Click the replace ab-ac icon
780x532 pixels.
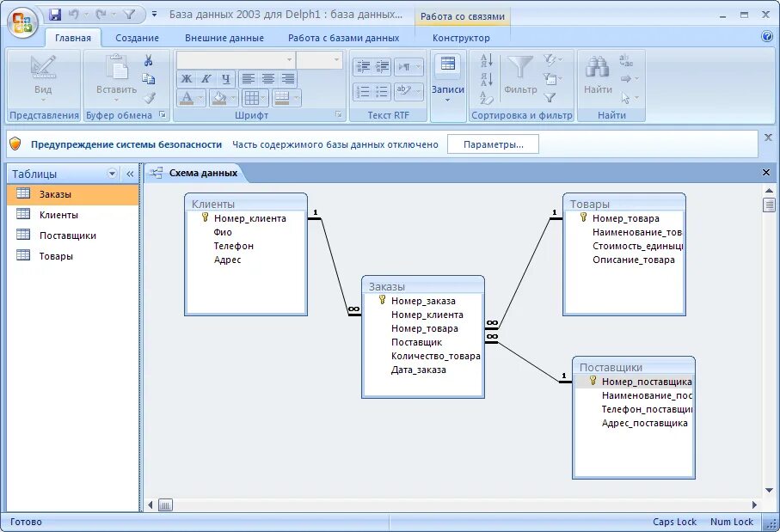(x=626, y=61)
